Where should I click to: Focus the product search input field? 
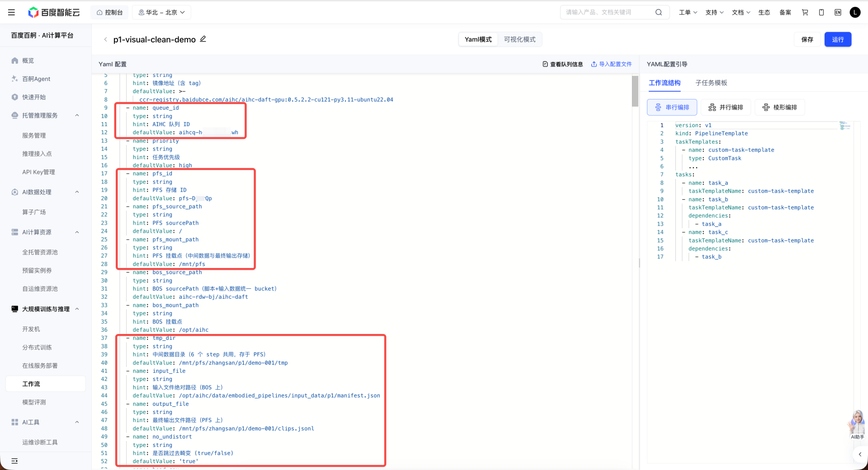[608, 12]
